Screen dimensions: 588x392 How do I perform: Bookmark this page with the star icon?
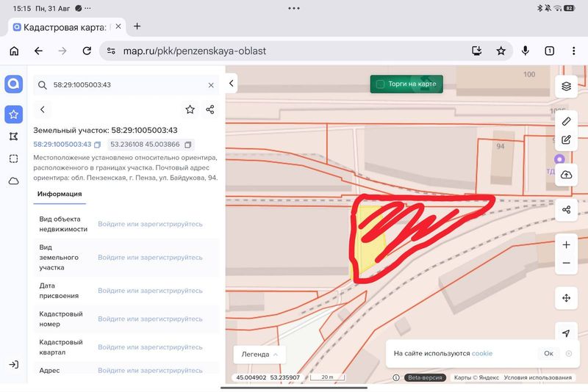tap(501, 51)
